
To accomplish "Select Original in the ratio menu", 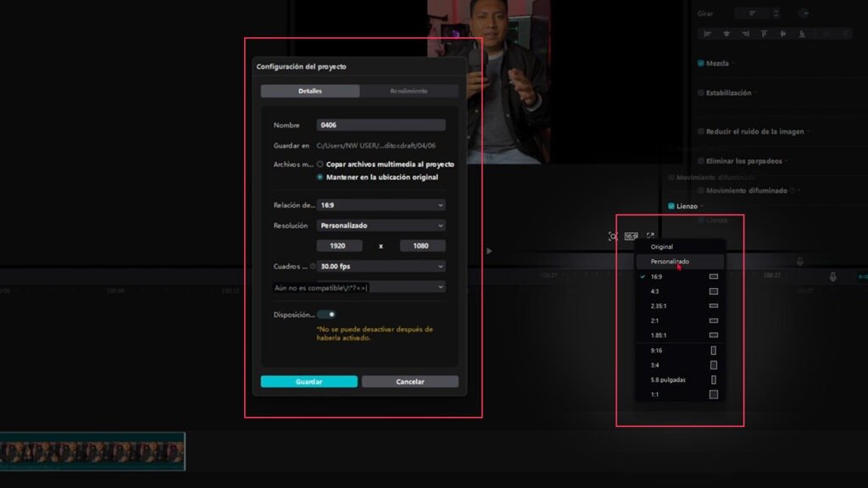I will pyautogui.click(x=680, y=247).
